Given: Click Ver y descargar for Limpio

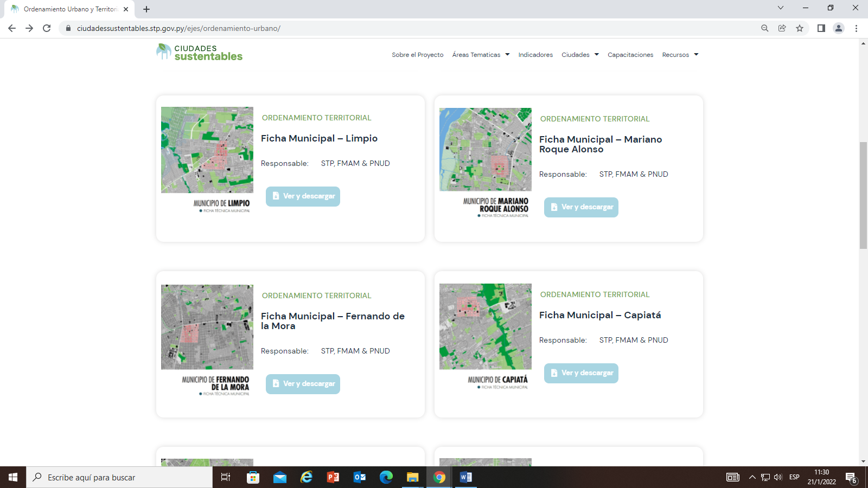Looking at the screenshot, I should 303,196.
